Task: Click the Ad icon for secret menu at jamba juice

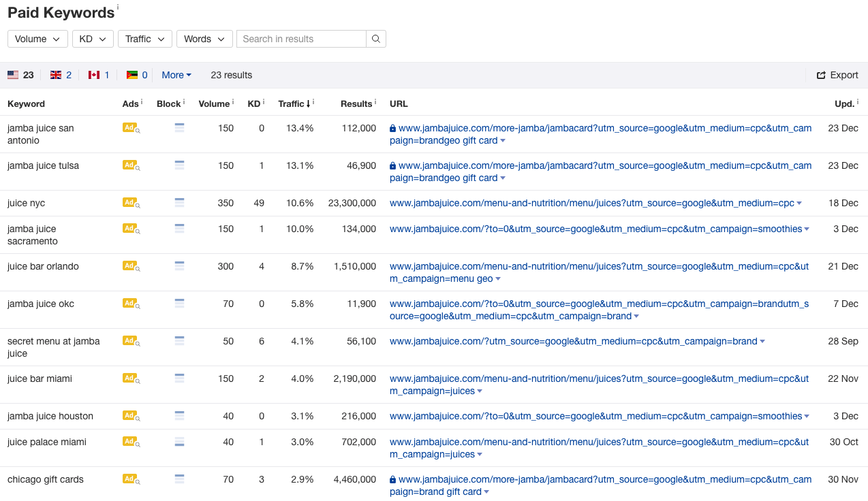Action: [x=131, y=341]
